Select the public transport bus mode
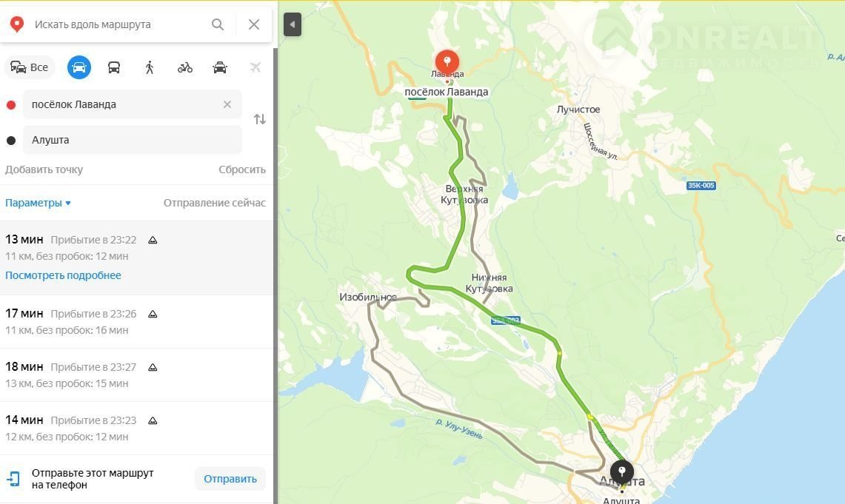Image resolution: width=845 pixels, height=504 pixels. coord(114,67)
